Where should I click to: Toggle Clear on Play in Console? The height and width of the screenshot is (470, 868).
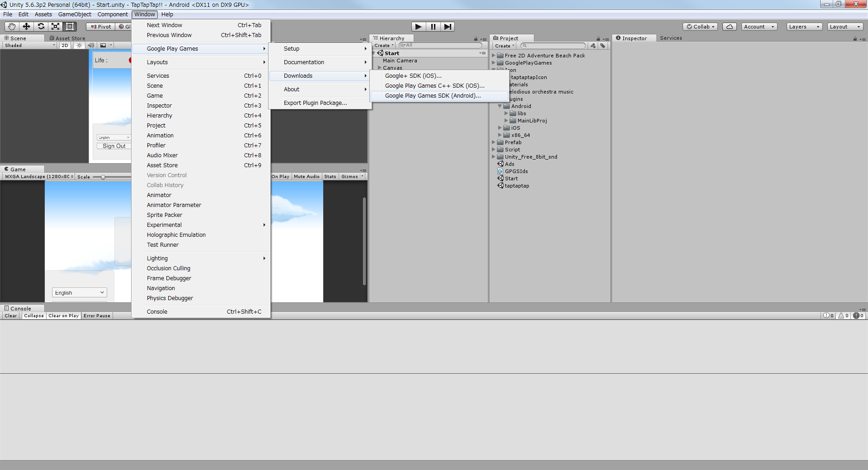point(63,315)
